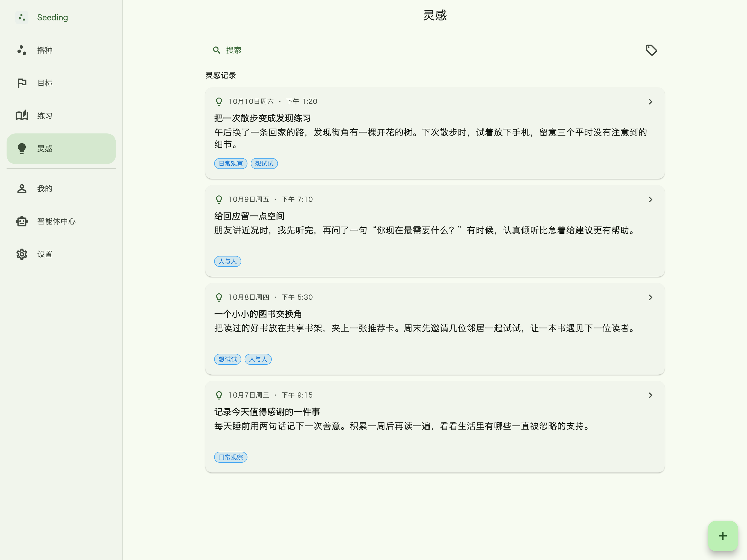Screen dimensions: 747x560
Task: Click the 10月10日周六 下午 1:20 timestamp
Action: point(273,101)
